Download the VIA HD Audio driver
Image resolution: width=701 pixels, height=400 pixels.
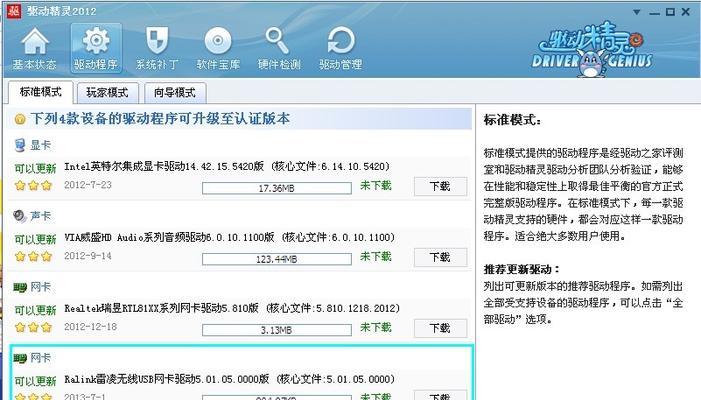(440, 257)
